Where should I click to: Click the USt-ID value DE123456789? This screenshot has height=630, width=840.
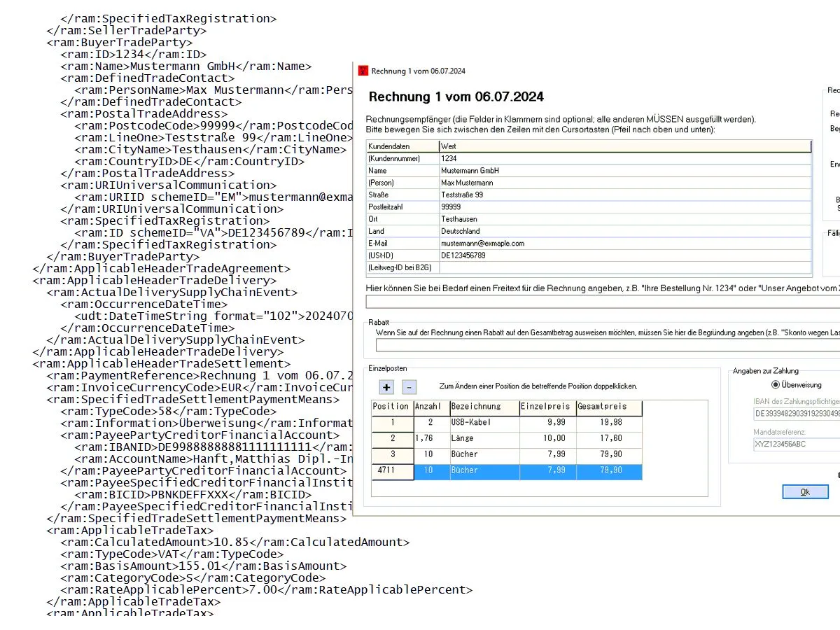click(x=624, y=255)
